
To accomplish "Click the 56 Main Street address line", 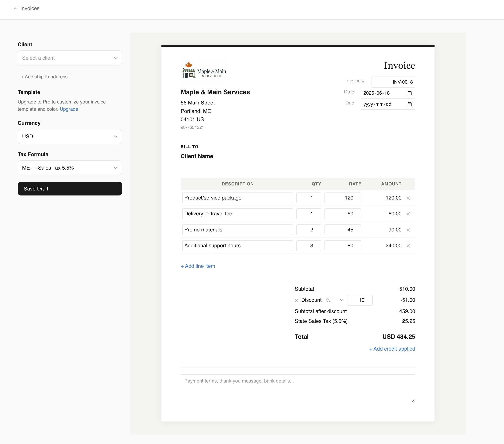I will (198, 103).
